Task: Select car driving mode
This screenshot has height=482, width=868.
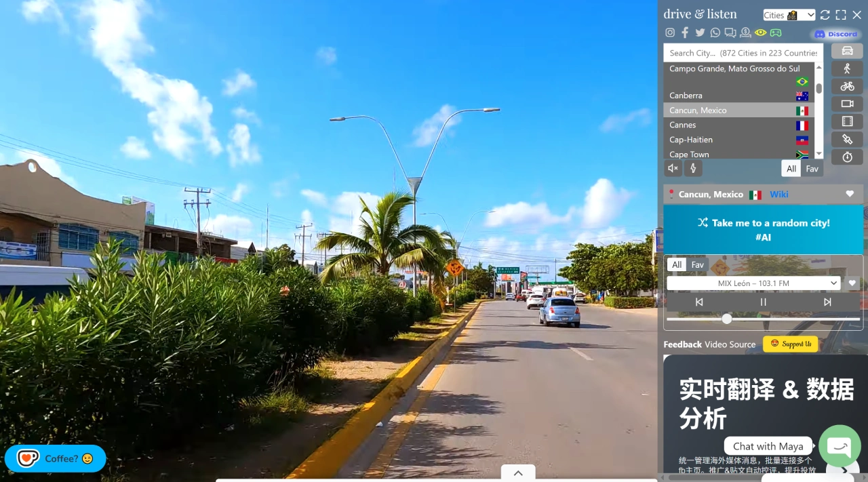Action: point(847,51)
